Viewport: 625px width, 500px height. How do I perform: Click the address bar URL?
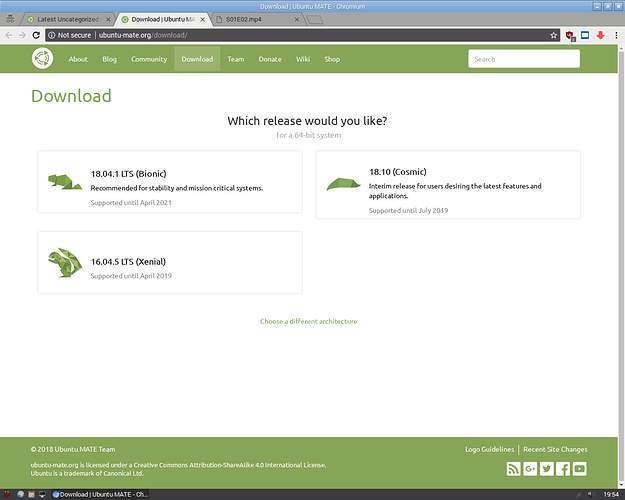143,35
